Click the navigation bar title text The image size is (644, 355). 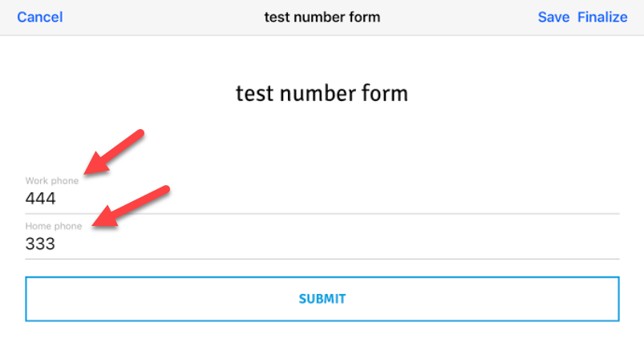pos(322,17)
